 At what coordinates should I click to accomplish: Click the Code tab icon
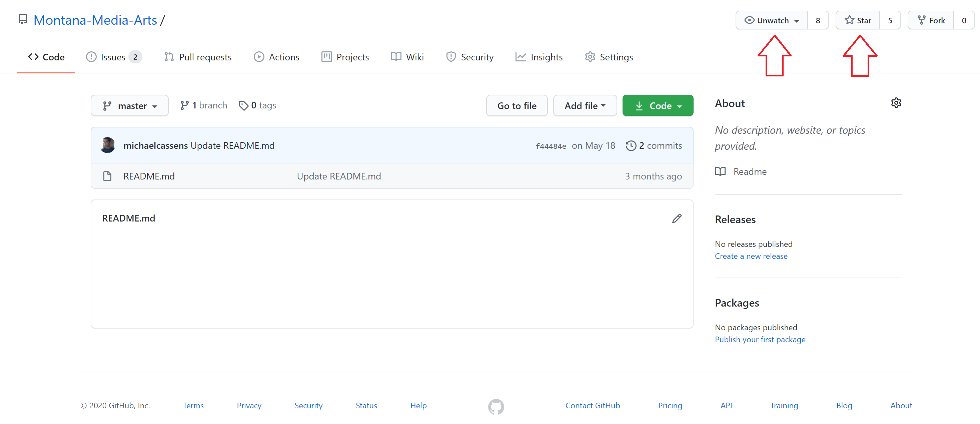click(x=32, y=57)
